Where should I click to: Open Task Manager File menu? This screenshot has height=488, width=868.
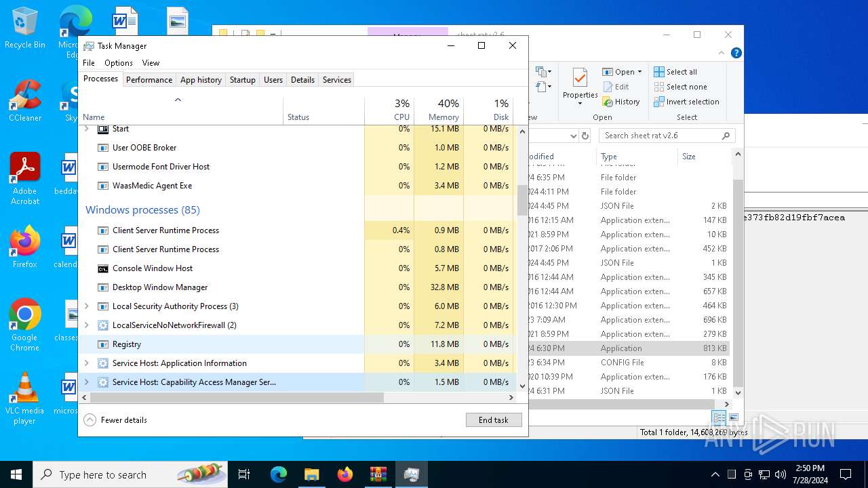click(x=89, y=63)
